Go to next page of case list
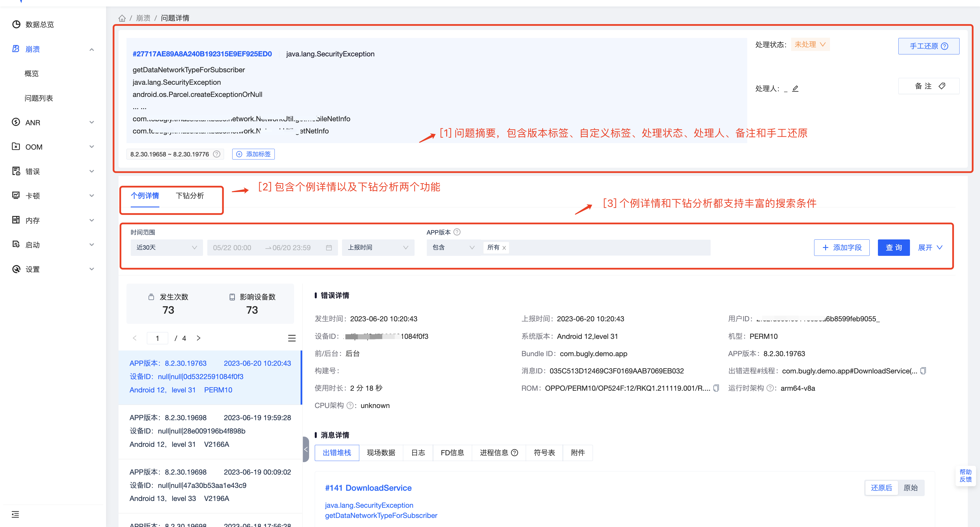 pos(198,338)
